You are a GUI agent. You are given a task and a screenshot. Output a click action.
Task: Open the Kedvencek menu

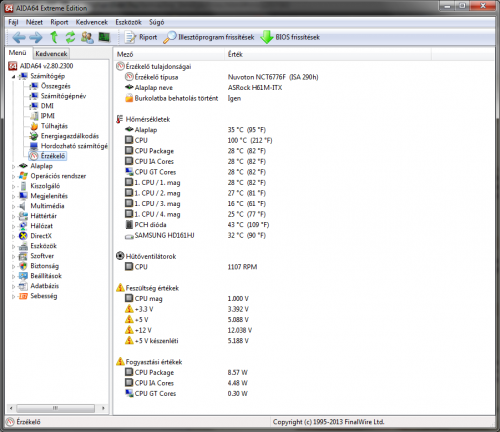(92, 22)
